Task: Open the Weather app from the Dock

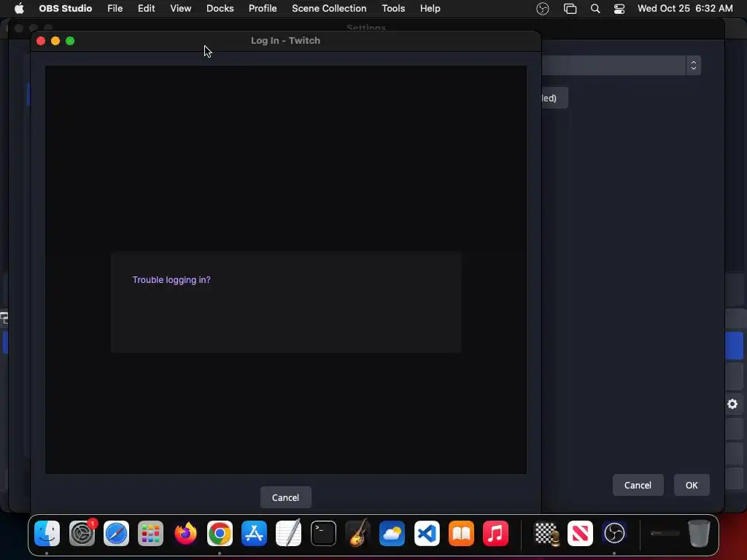Action: tap(392, 533)
